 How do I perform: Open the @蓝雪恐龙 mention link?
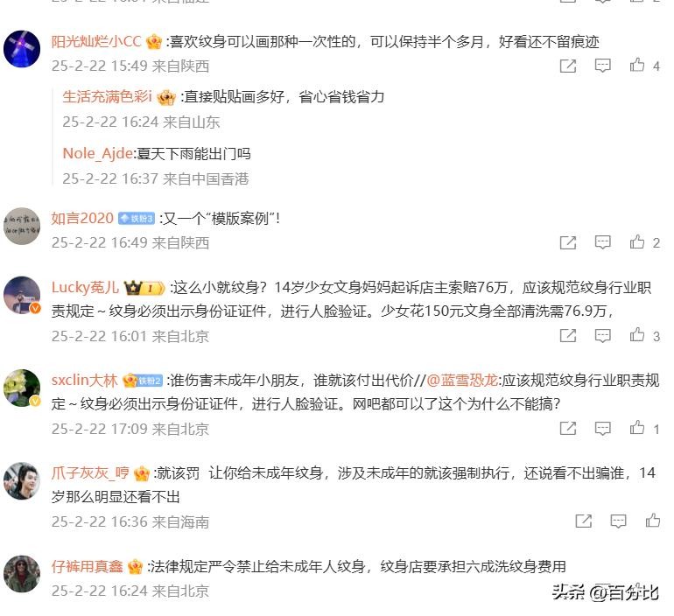pyautogui.click(x=462, y=380)
